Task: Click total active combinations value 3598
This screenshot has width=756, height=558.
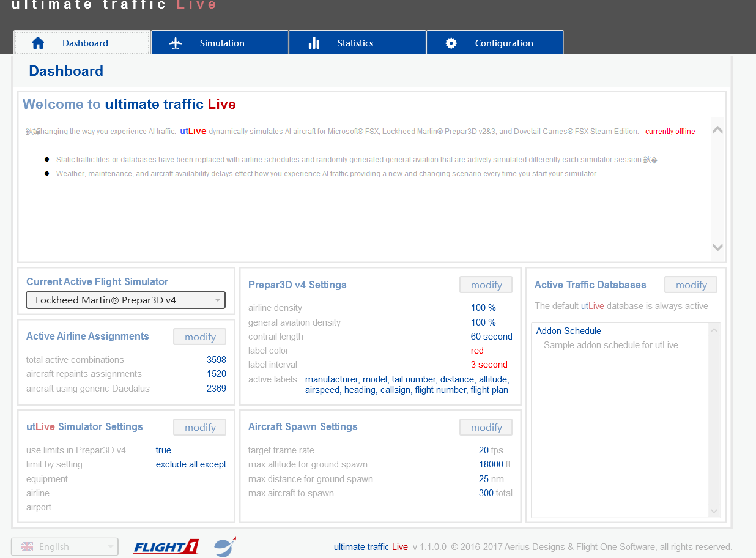Action: [x=217, y=360]
